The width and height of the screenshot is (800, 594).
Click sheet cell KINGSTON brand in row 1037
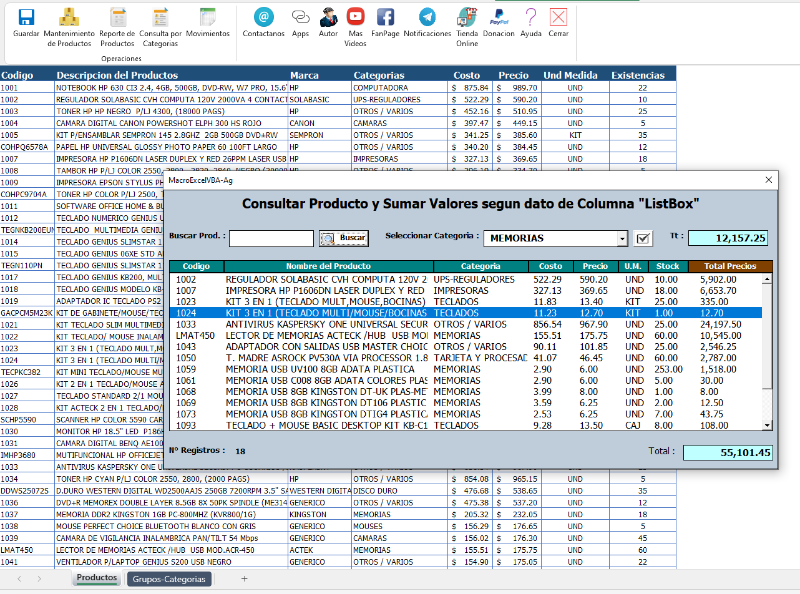[x=319, y=514]
